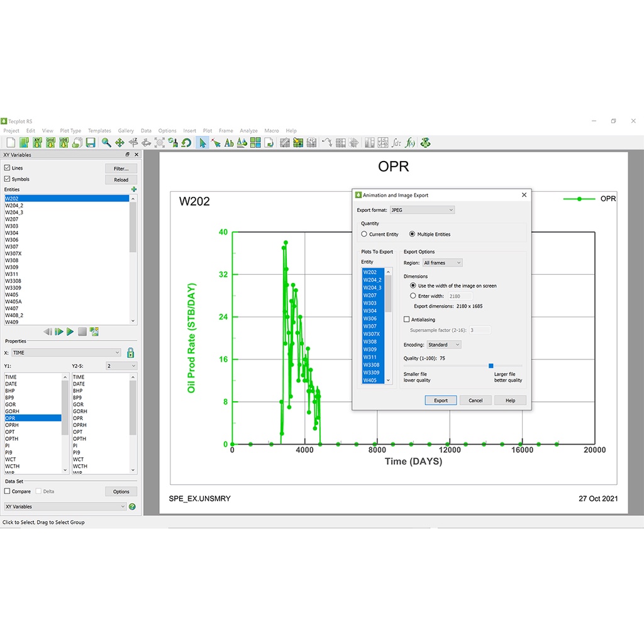This screenshot has height=644, width=644.
Task: Select the Current Entity radio button
Action: (x=364, y=234)
